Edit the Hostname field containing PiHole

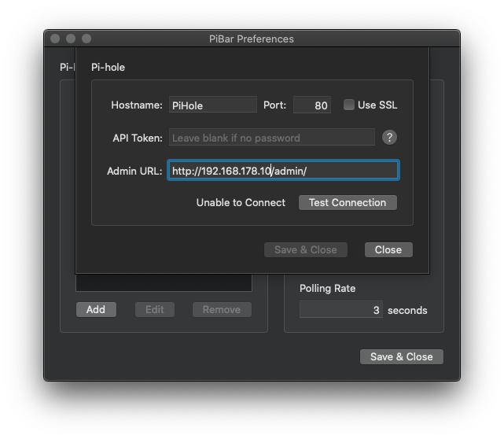tap(213, 105)
